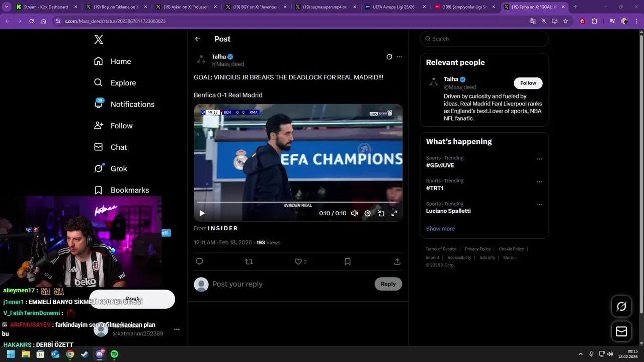Click the reply comment icon
This screenshot has height=362, width=644.
tap(199, 261)
